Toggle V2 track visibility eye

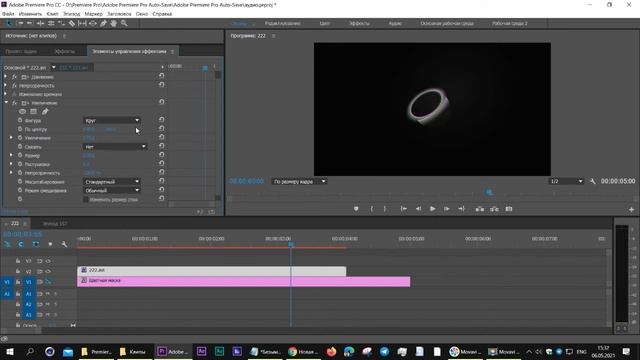48,271
